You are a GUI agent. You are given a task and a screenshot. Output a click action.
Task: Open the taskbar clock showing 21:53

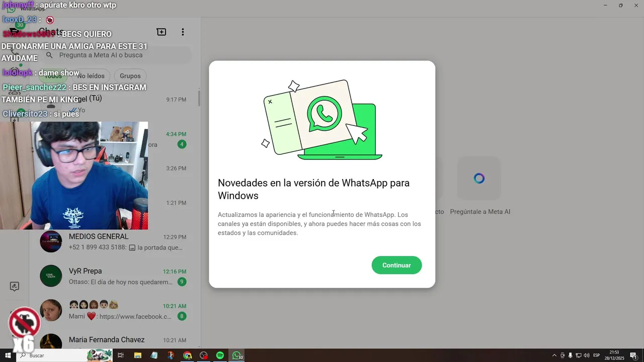[x=614, y=355]
